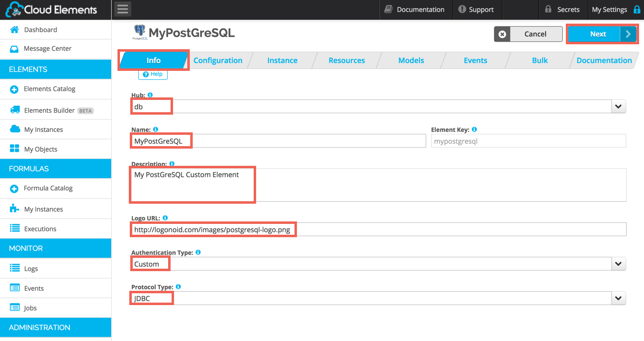Image resolution: width=644 pixels, height=341 pixels.
Task: Click the Authentication Type box showing Custom
Action: tap(379, 264)
